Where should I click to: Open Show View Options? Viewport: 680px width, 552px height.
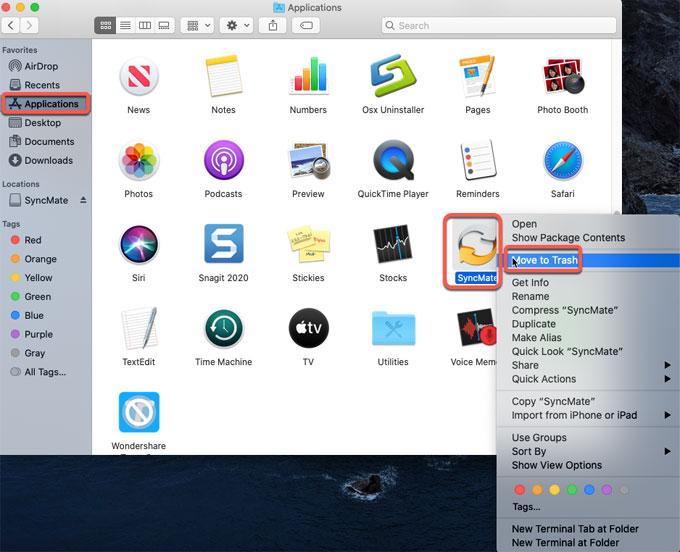(x=588, y=465)
